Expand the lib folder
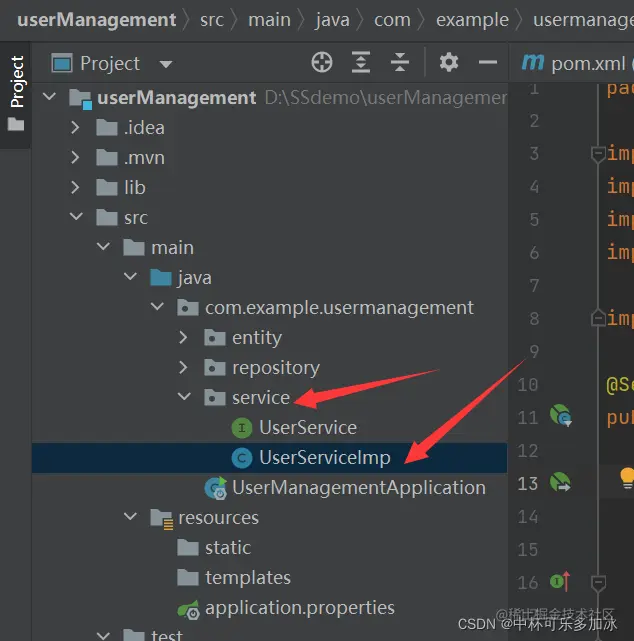The image size is (634, 641). pos(75,187)
